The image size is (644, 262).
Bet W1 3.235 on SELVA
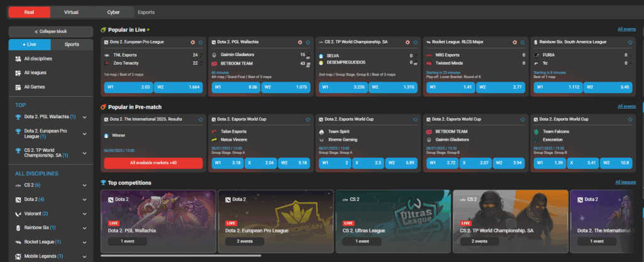(x=343, y=87)
